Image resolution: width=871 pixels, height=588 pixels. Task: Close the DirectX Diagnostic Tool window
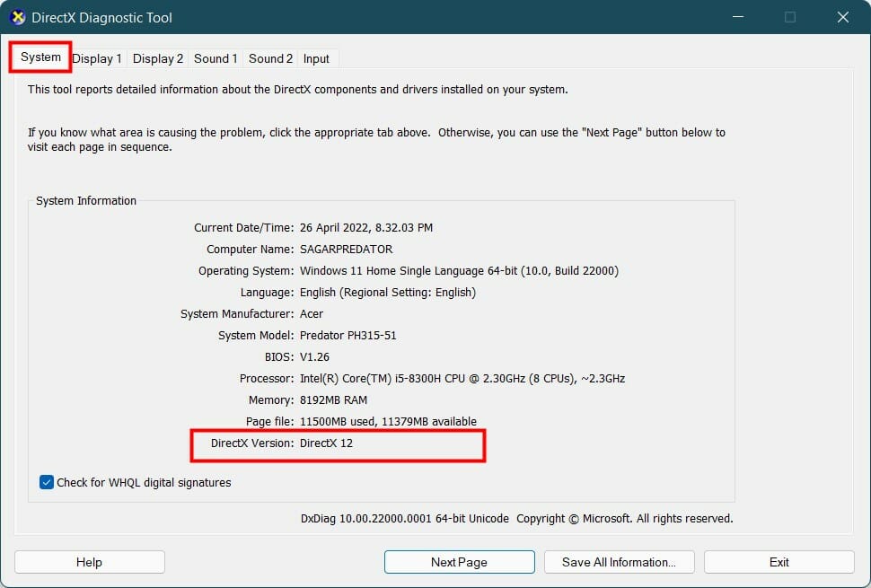[842, 17]
